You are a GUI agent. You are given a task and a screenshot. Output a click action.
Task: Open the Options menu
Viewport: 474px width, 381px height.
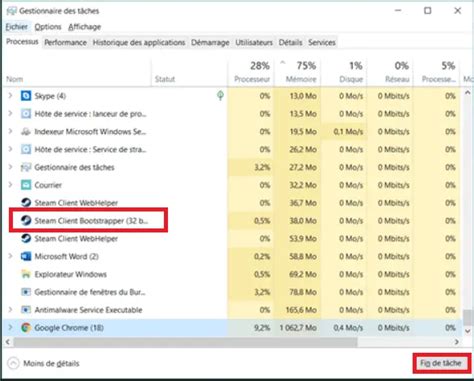tap(48, 27)
